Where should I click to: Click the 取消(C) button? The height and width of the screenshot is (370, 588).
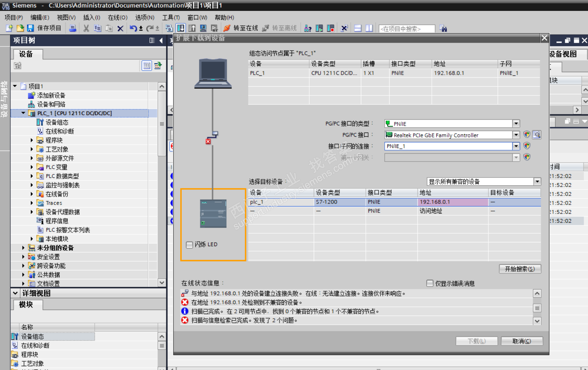[522, 341]
